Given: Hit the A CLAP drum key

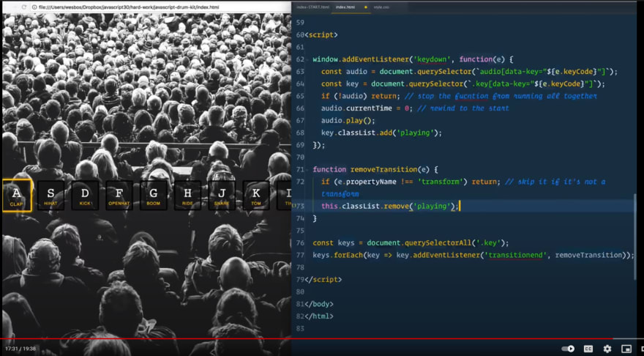Looking at the screenshot, I should point(17,196).
